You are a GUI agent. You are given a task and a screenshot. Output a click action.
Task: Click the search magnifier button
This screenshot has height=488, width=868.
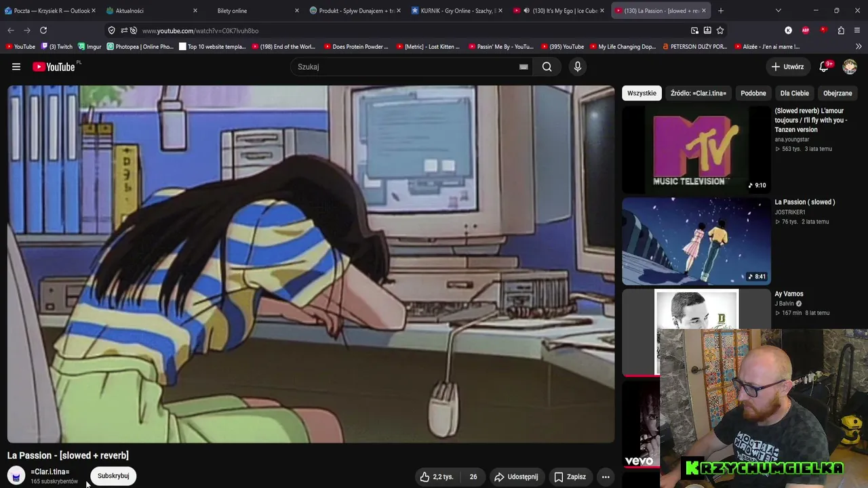click(547, 66)
